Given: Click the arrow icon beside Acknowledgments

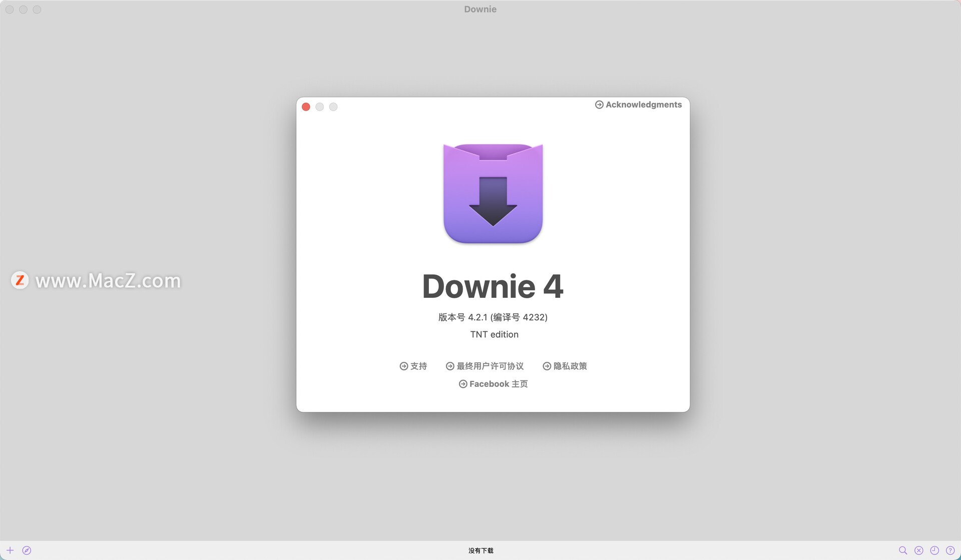Looking at the screenshot, I should coord(599,105).
